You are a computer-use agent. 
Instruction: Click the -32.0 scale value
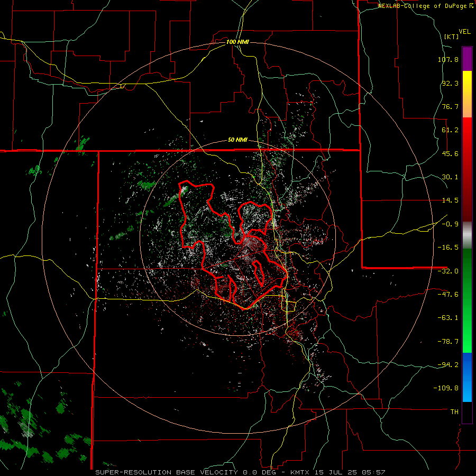point(448,271)
